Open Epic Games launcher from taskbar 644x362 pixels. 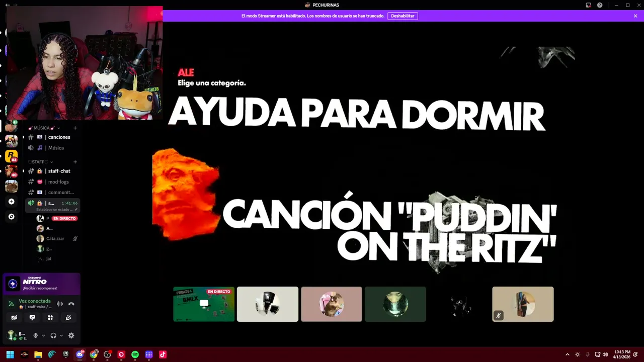pyautogui.click(x=66, y=354)
